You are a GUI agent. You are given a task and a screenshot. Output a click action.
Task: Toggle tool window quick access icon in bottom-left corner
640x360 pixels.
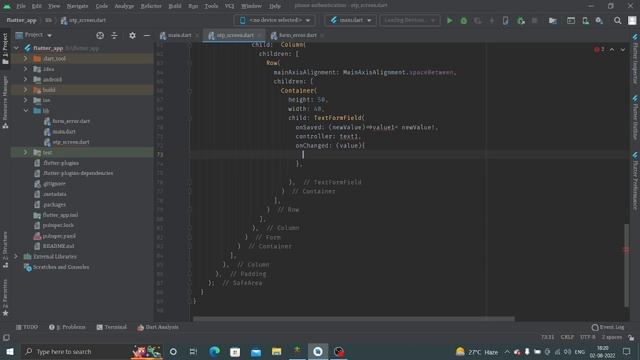click(x=6, y=338)
